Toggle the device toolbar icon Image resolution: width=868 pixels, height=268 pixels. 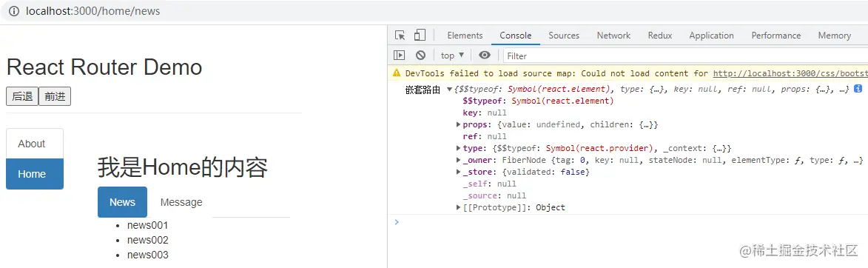(420, 36)
